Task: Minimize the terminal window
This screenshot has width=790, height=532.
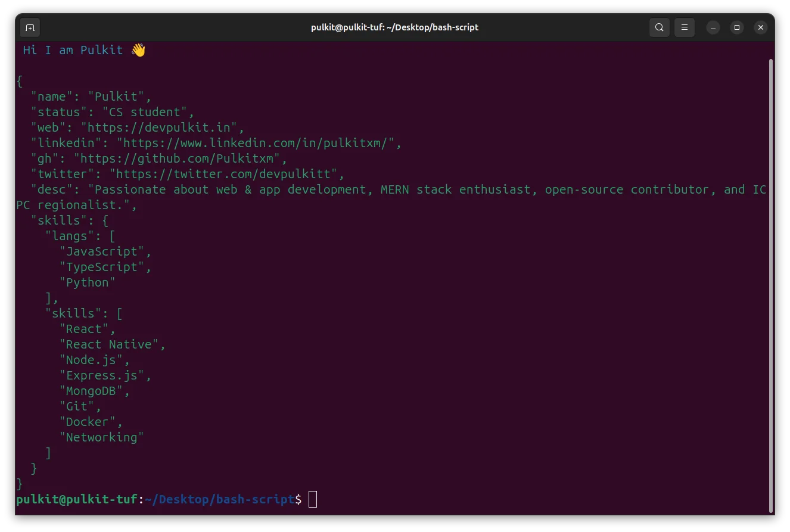Action: [x=713, y=27]
